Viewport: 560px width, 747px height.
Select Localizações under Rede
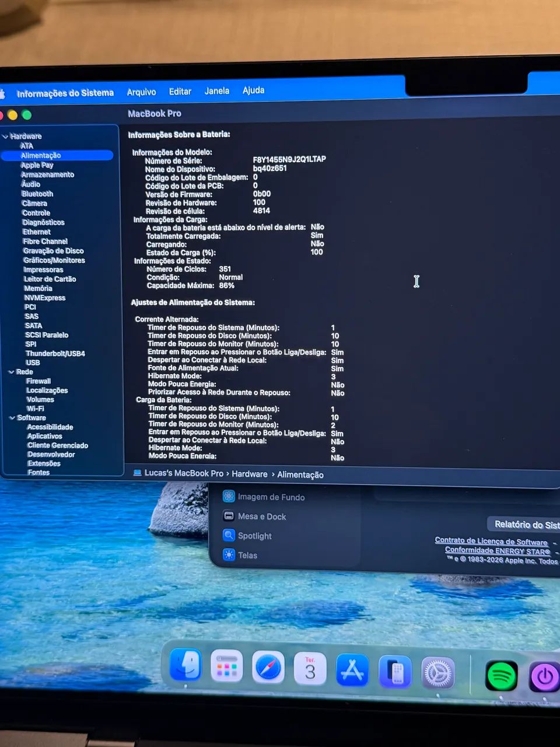47,390
